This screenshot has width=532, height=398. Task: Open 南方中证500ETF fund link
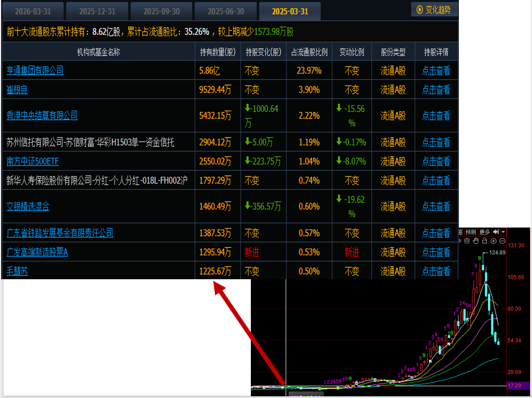pos(33,162)
